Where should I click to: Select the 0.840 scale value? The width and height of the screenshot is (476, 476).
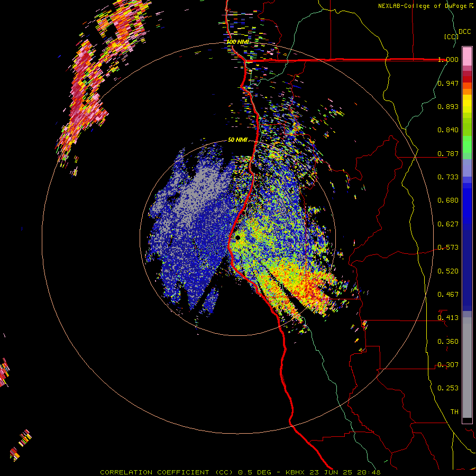[448, 130]
